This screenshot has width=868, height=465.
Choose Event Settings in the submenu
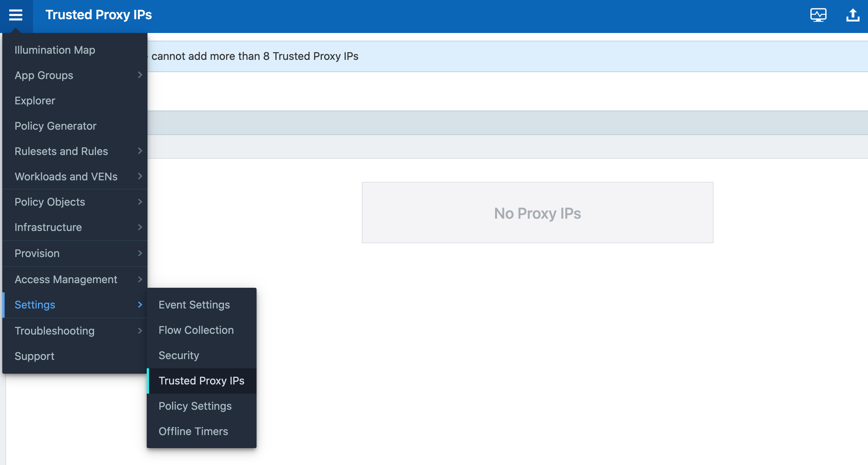[202, 305]
